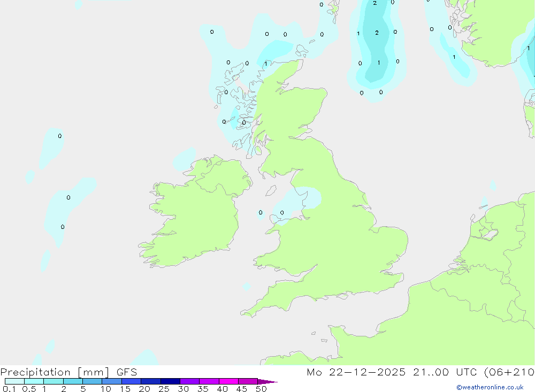
Task: Click the legend number "40"
Action: pyautogui.click(x=223, y=389)
